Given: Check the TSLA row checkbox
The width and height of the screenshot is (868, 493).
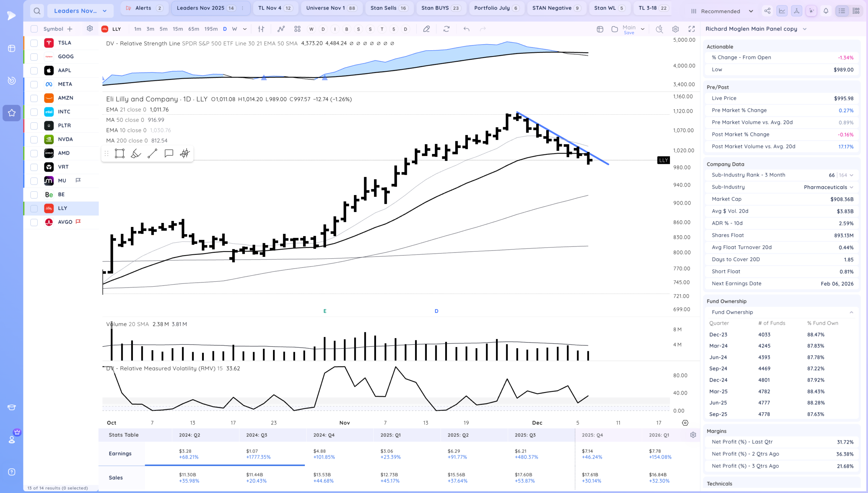Looking at the screenshot, I should [x=34, y=43].
